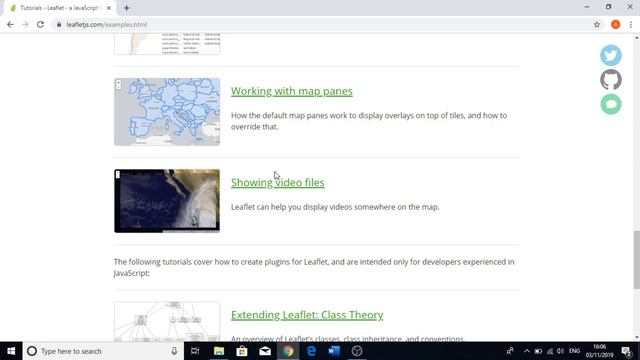The image size is (640, 360).
Task: Switch the ENG input language
Action: tap(574, 351)
